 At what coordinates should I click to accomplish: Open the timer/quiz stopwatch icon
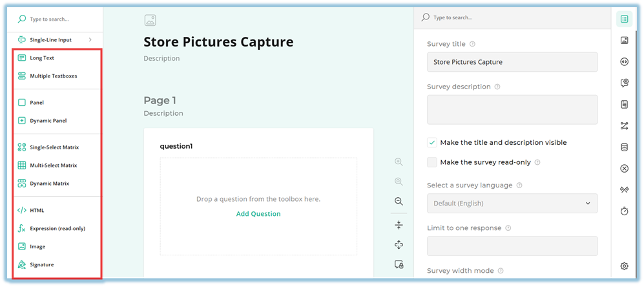pyautogui.click(x=624, y=211)
